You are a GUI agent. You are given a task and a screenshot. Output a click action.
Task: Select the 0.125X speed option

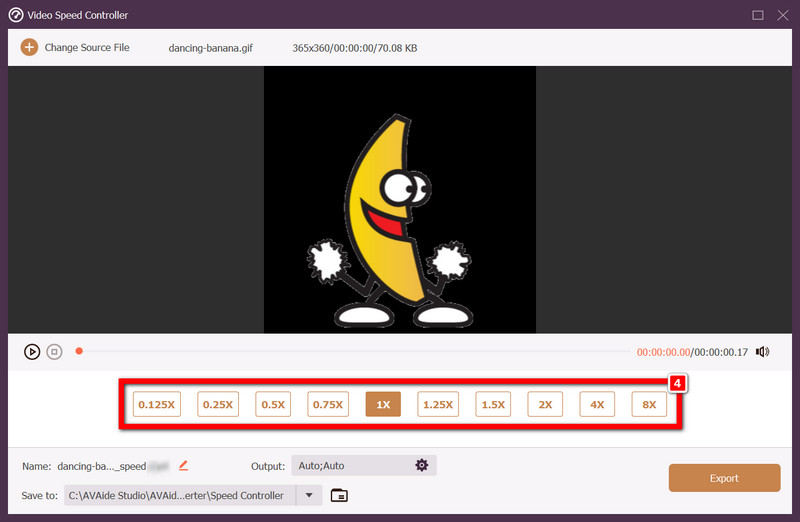[x=157, y=405]
